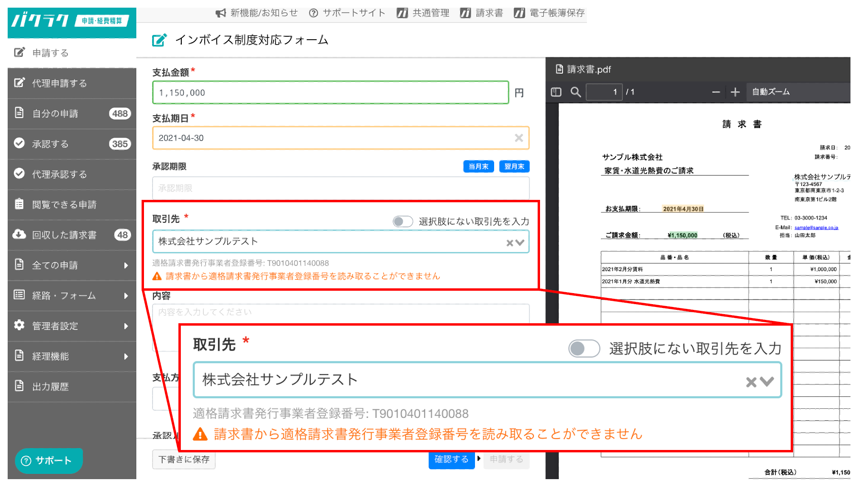Click highlighted ¥1,150,000 in PDF
861x504 pixels.
coord(683,235)
